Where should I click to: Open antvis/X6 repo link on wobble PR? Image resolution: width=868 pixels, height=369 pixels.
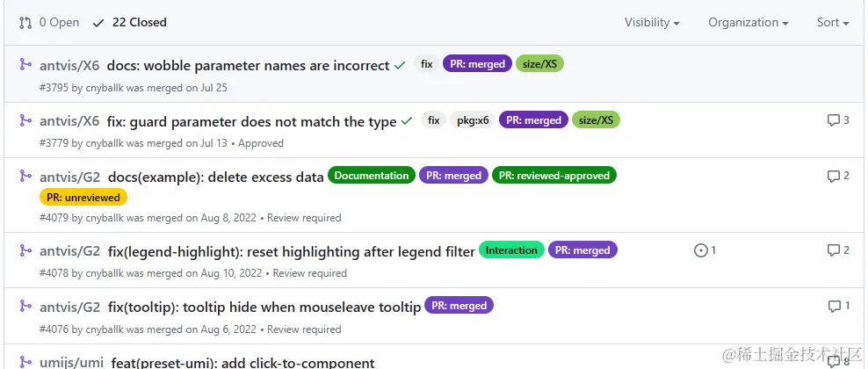coord(69,65)
